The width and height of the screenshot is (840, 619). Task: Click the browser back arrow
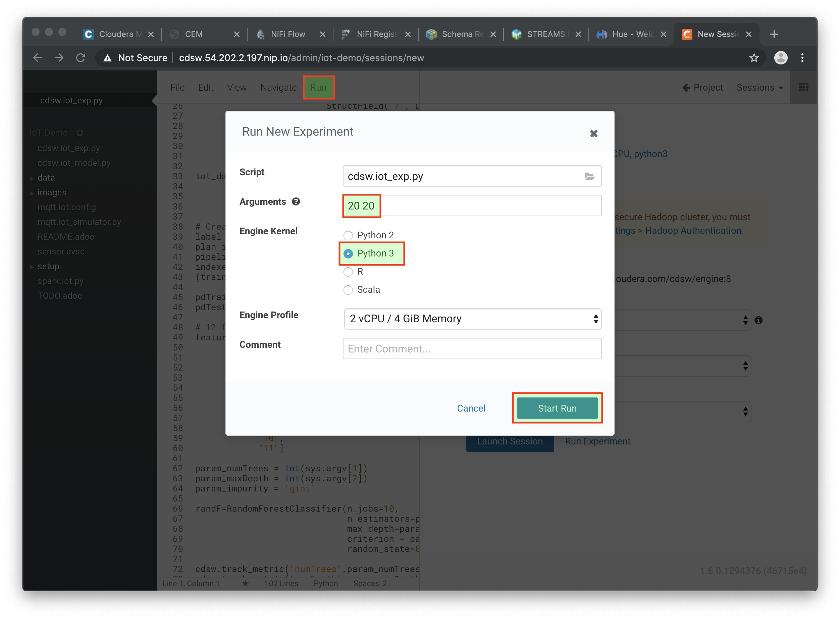pyautogui.click(x=38, y=58)
